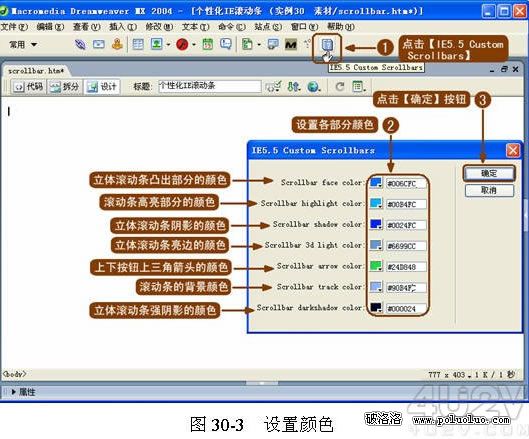Click the 标题 title input field

[210, 86]
